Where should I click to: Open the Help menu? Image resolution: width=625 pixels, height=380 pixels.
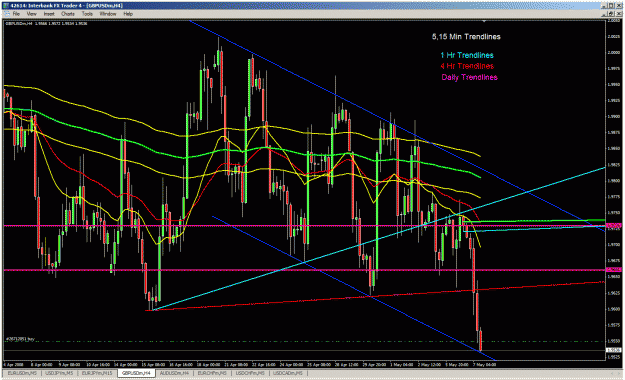[x=128, y=14]
